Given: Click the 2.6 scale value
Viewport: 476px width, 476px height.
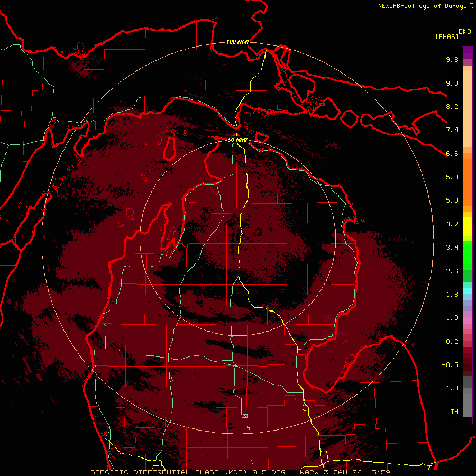Looking at the screenshot, I should coord(452,271).
